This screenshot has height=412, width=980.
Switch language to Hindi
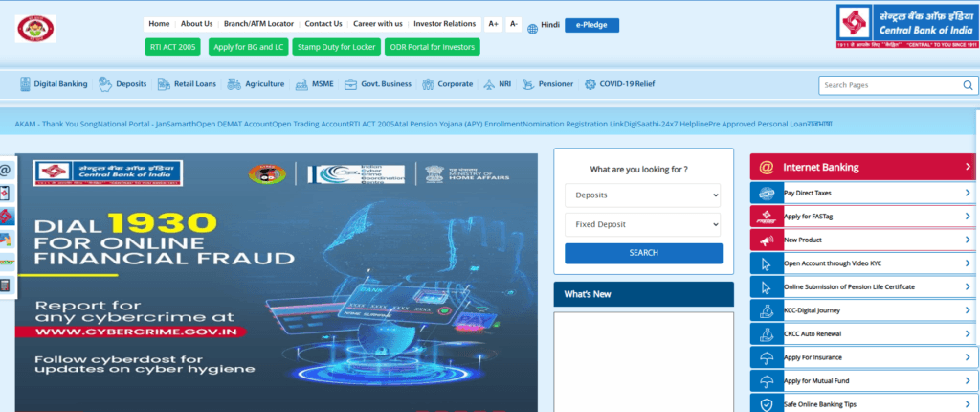[550, 24]
